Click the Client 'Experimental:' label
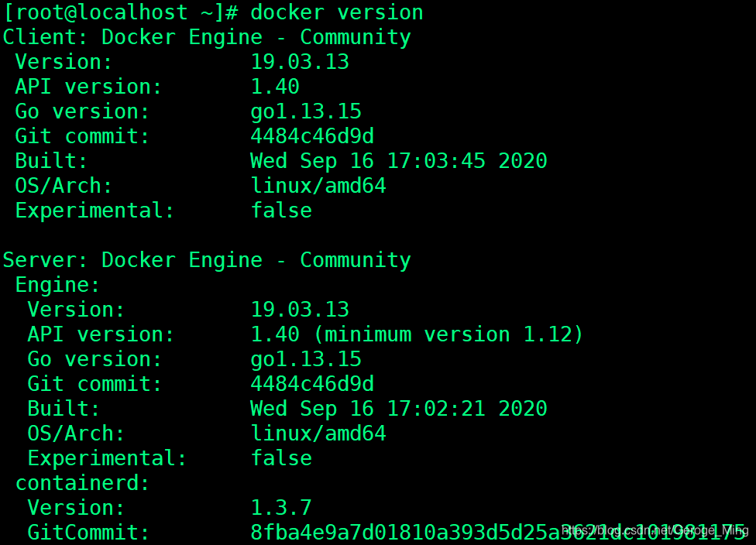The image size is (756, 545). tap(95, 211)
